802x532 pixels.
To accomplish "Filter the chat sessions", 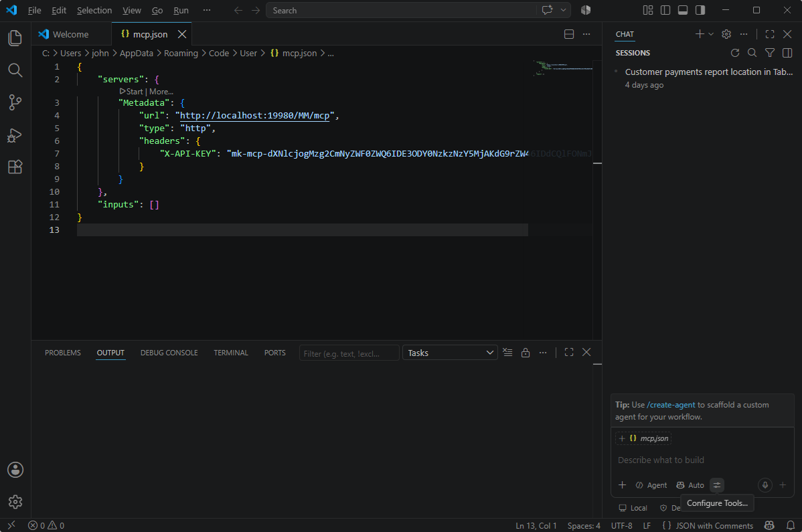I will 770,53.
